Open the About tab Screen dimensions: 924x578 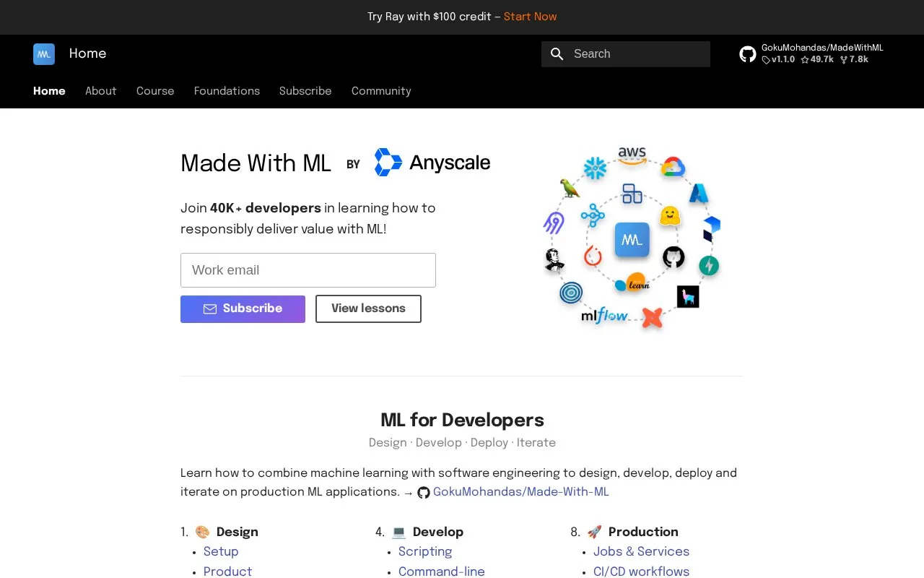(101, 91)
